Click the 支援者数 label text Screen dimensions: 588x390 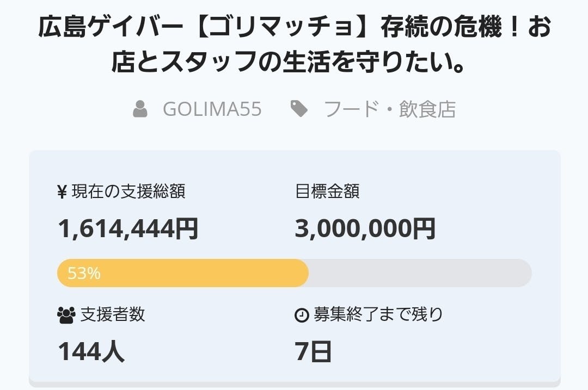(x=113, y=314)
